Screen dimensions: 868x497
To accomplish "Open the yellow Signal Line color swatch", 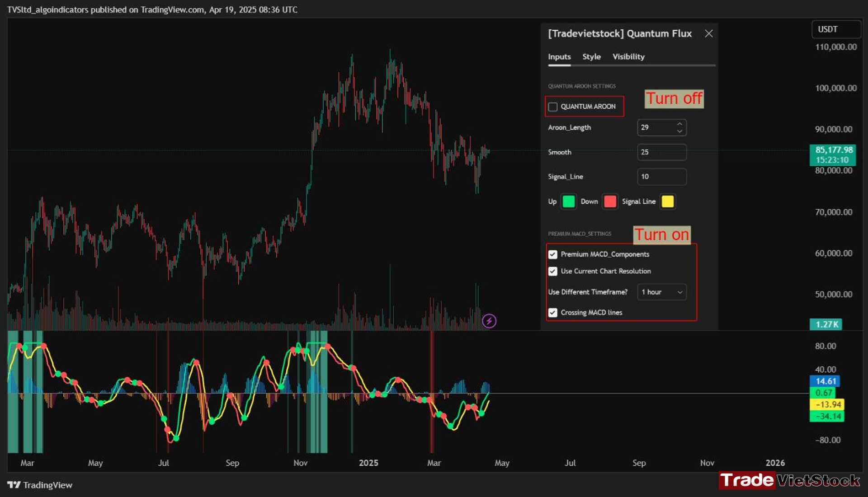I will [x=668, y=202].
